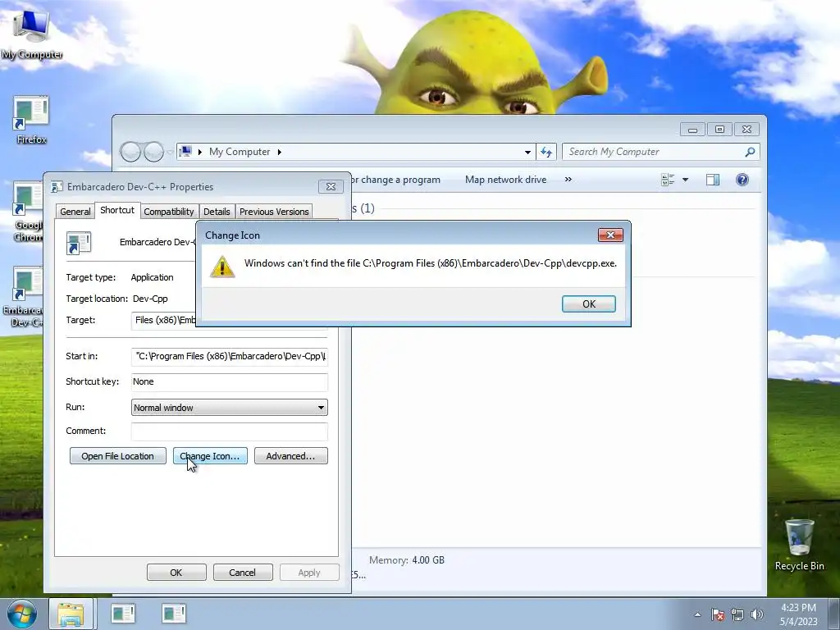Click the Forward button in My Computer window
The width and height of the screenshot is (840, 630).
click(153, 152)
